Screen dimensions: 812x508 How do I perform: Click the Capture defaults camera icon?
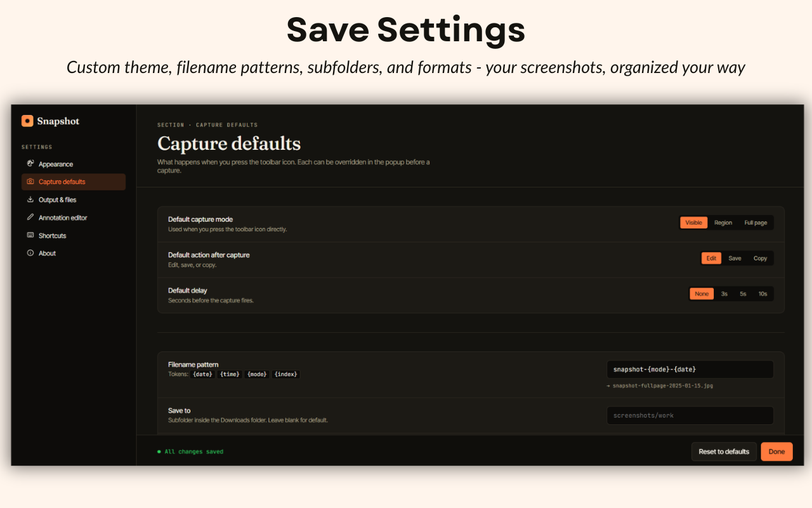pyautogui.click(x=30, y=182)
